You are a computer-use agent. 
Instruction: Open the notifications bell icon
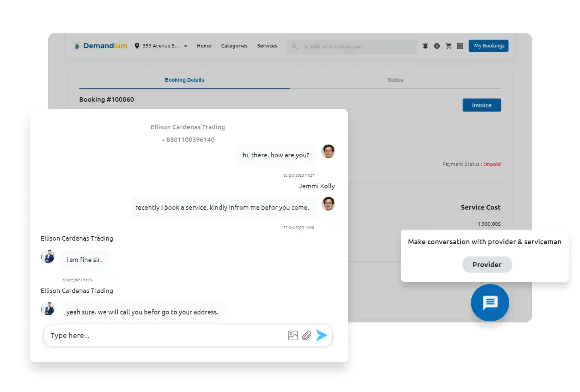point(425,46)
